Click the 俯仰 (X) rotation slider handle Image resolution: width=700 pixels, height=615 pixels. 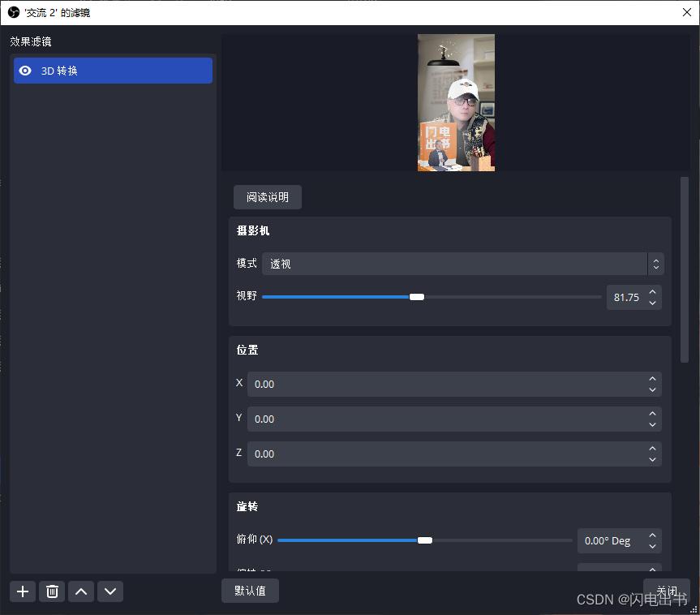point(424,540)
